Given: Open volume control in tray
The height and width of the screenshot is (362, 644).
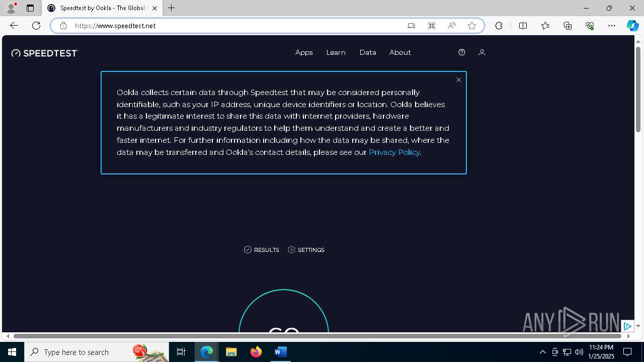Looking at the screenshot, I should (x=579, y=352).
